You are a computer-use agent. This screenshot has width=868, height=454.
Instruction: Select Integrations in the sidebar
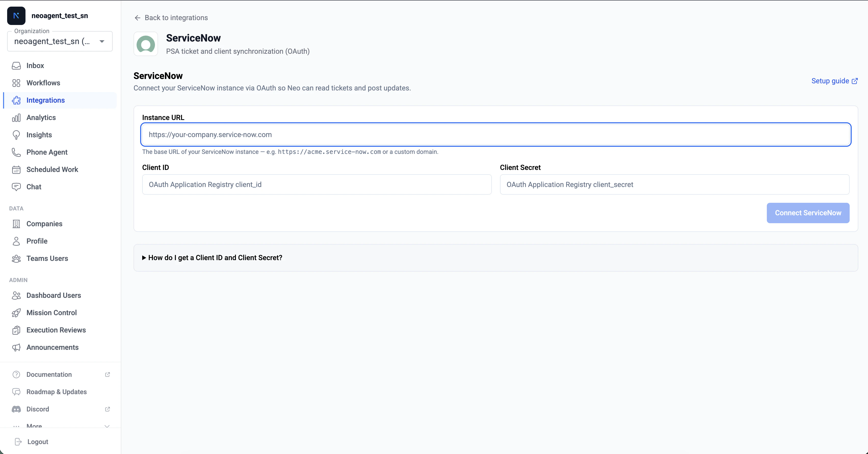(x=60, y=100)
